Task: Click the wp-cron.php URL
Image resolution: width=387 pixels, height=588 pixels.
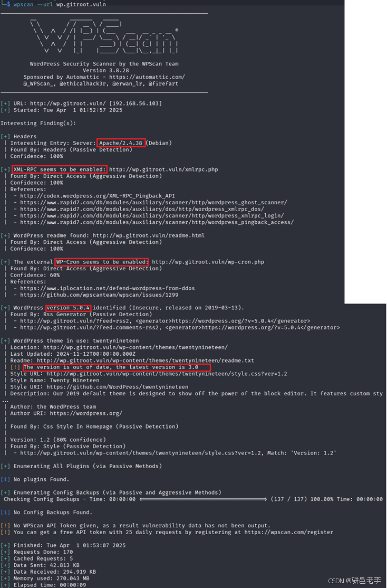Action: (208, 262)
